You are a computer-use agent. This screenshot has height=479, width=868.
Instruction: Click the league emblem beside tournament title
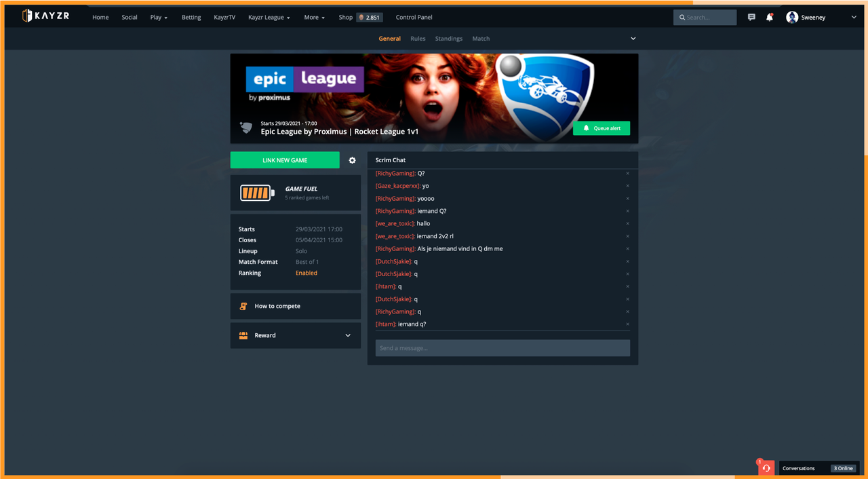[x=246, y=128]
